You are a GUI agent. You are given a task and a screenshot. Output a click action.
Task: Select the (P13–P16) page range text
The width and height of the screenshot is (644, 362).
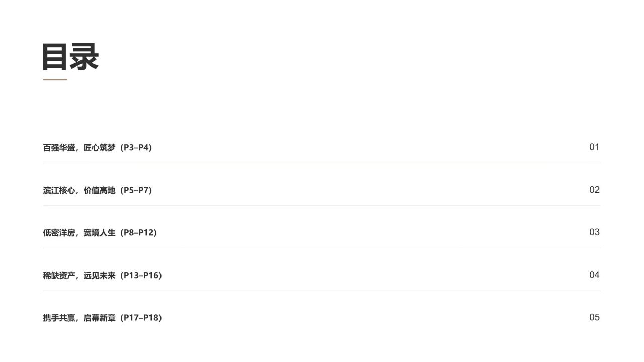tap(140, 276)
